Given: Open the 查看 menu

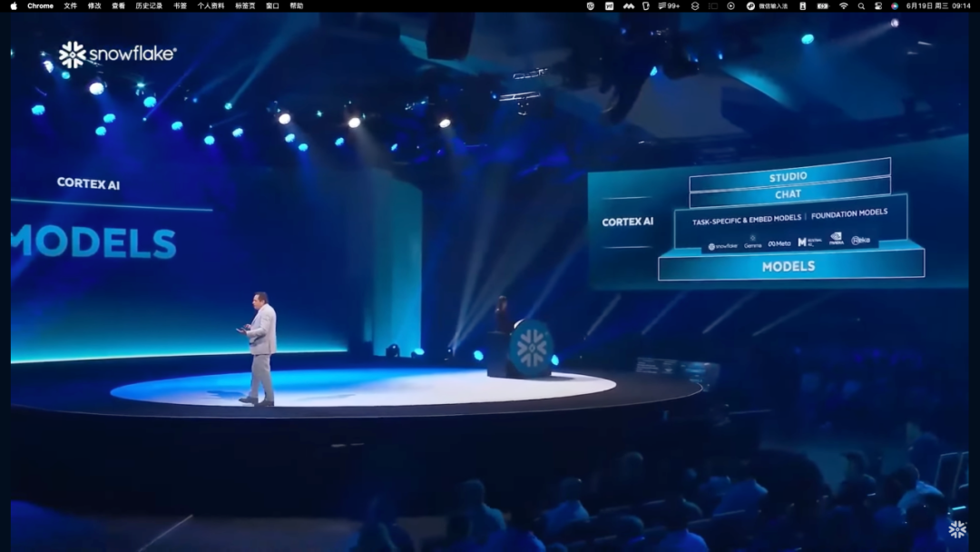Looking at the screenshot, I should click(118, 5).
